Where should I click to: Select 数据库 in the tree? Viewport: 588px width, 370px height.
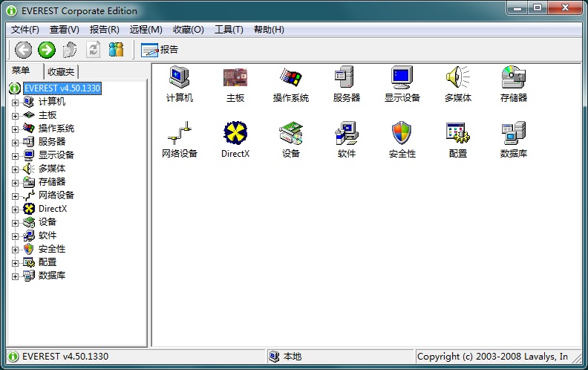52,276
